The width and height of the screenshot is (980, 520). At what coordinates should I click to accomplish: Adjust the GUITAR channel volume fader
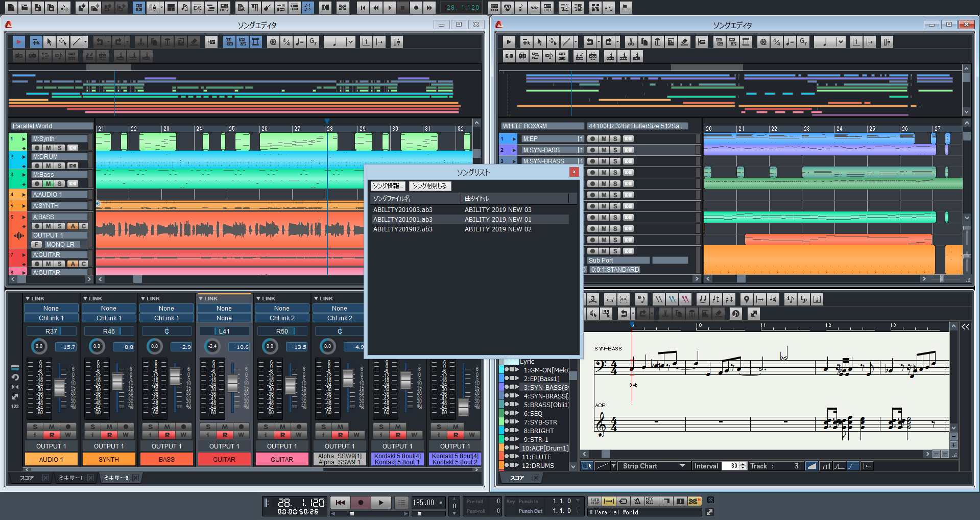233,383
